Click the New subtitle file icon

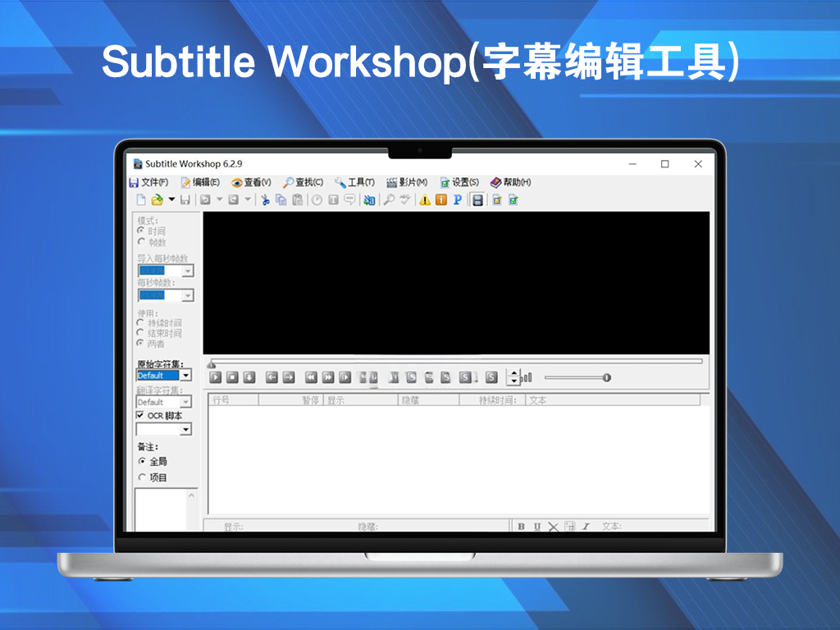click(x=141, y=200)
